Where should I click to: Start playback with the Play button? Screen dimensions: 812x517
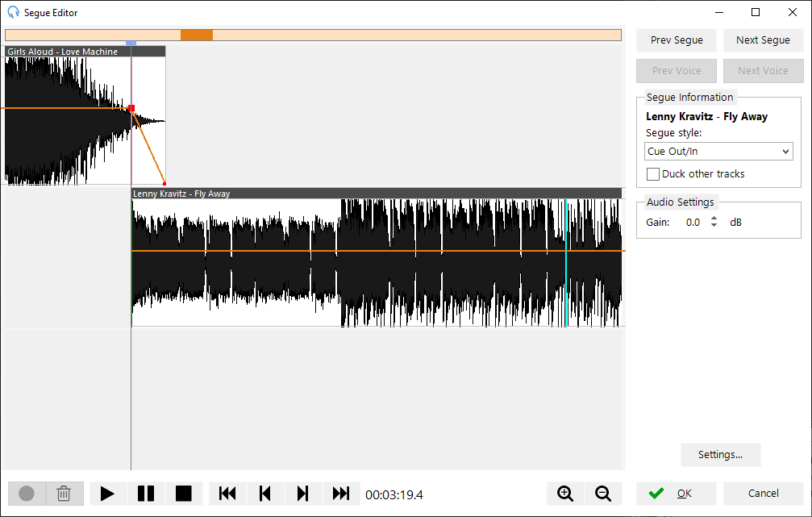pos(108,494)
